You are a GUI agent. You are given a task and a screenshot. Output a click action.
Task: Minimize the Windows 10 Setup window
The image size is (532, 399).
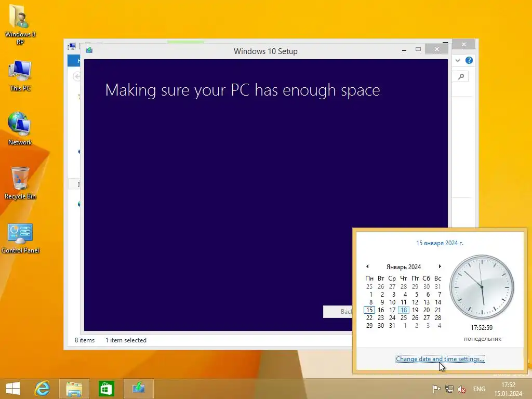coord(404,49)
